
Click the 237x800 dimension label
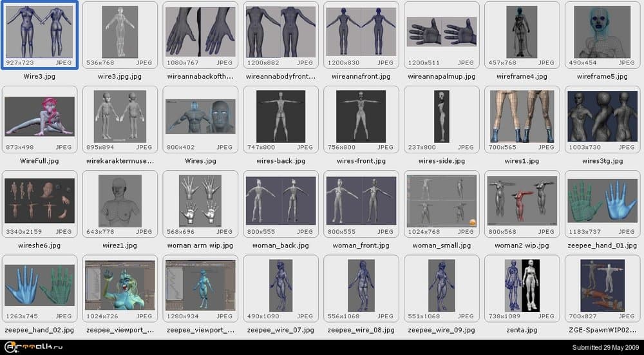tap(422, 147)
